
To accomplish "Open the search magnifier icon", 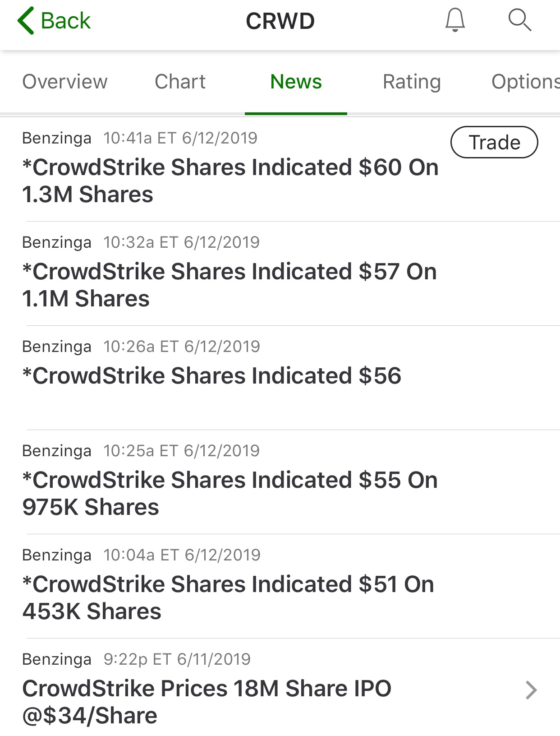I will click(x=519, y=21).
